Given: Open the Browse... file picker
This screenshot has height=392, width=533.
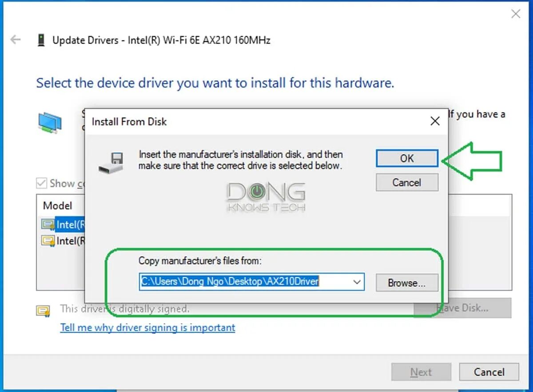Looking at the screenshot, I should 407,283.
